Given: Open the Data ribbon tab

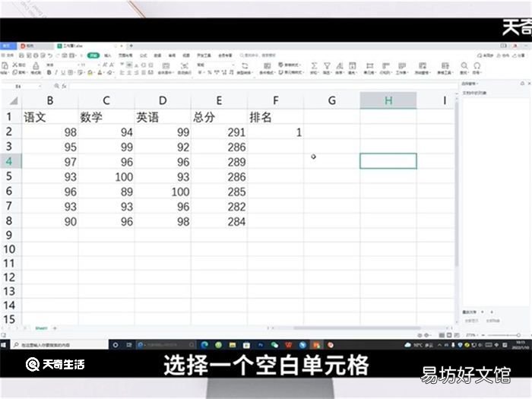Looking at the screenshot, I should (158, 55).
